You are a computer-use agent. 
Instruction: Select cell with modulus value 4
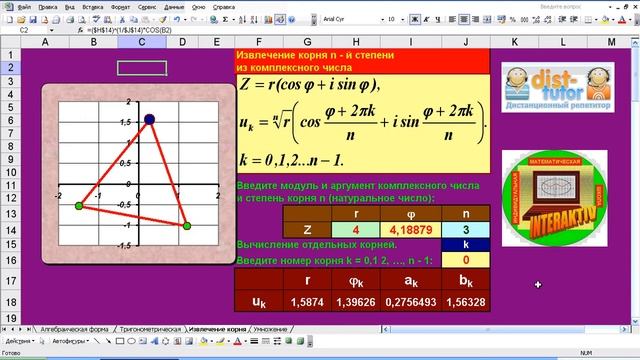[x=356, y=230]
